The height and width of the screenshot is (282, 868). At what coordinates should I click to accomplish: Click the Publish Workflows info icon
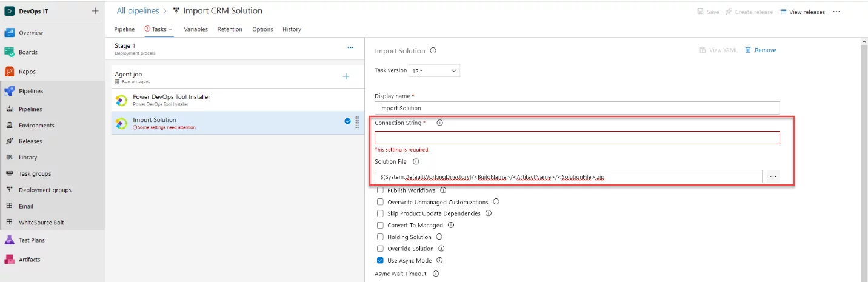443,190
